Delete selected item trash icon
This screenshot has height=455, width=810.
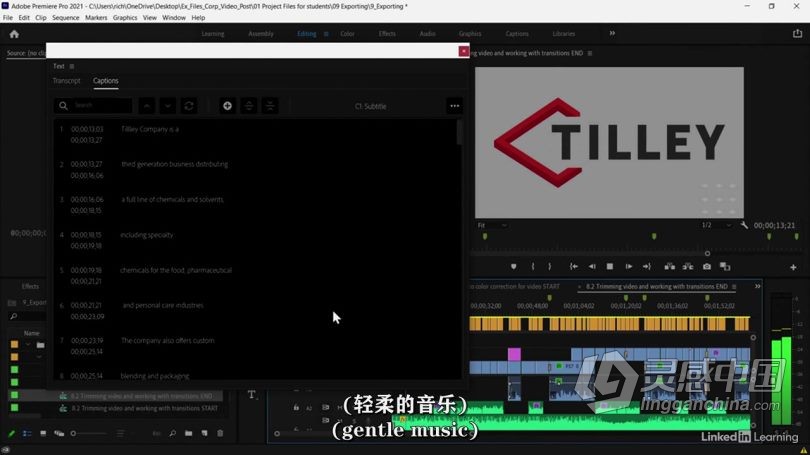pos(220,433)
